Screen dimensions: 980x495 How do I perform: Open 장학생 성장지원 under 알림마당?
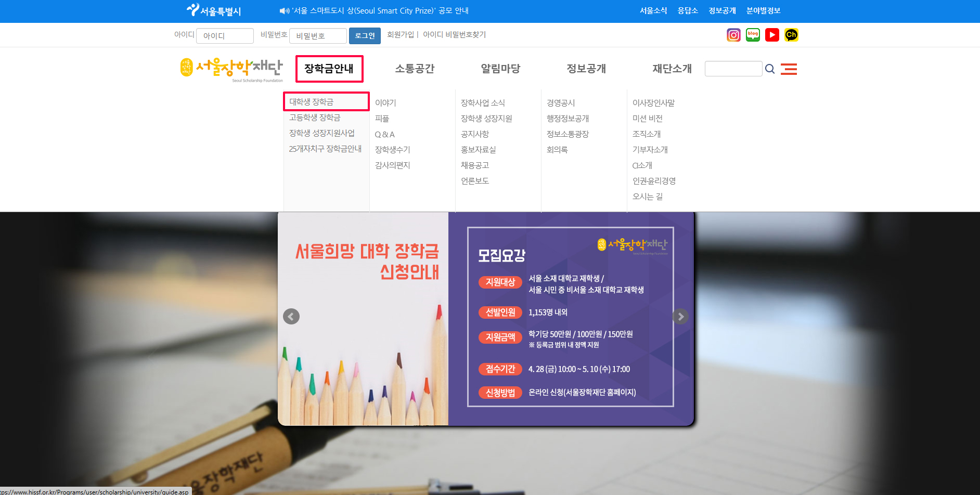tap(486, 119)
